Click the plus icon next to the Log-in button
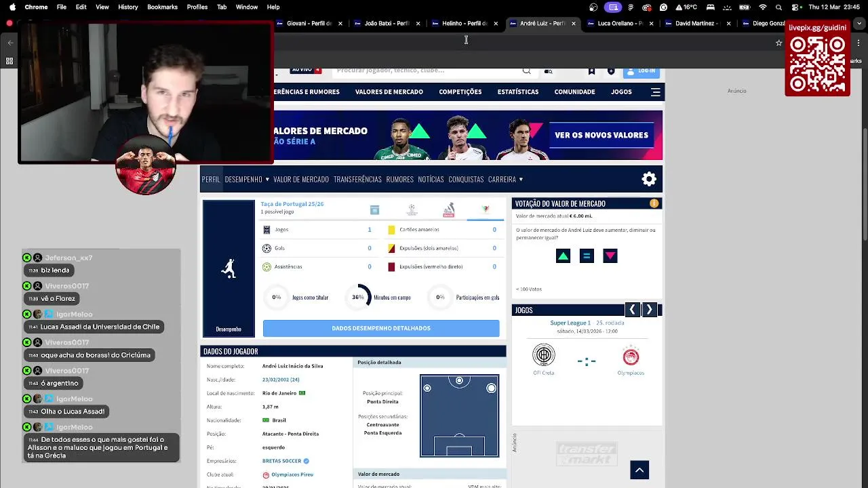 tap(611, 70)
